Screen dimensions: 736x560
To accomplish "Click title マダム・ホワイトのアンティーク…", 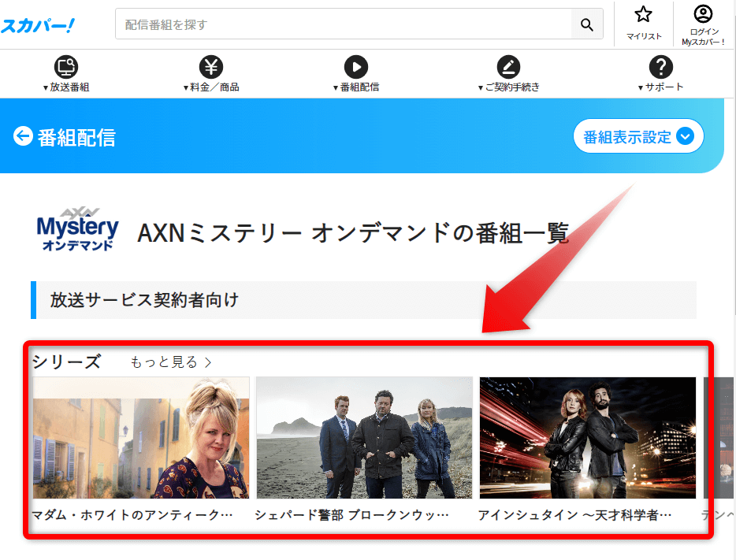I will pos(132,515).
